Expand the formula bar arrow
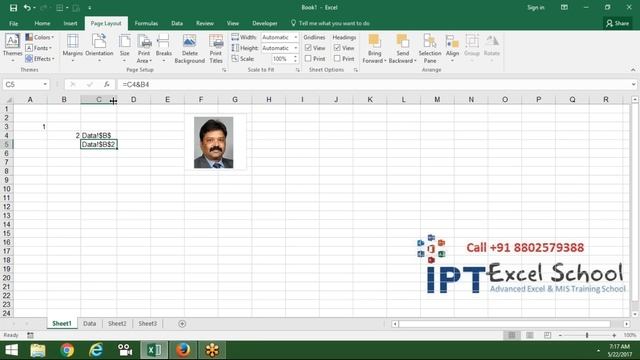Viewport: 640px width, 360px height. [x=633, y=84]
